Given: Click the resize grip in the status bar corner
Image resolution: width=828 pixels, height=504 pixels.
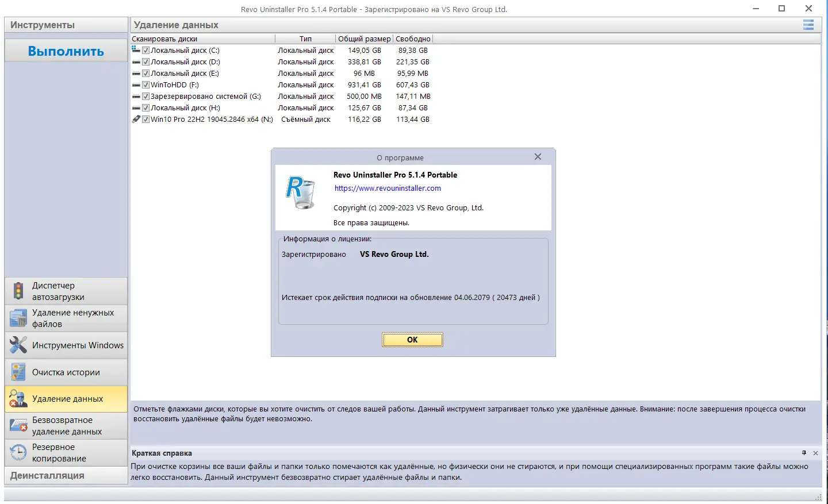Looking at the screenshot, I should tap(818, 497).
